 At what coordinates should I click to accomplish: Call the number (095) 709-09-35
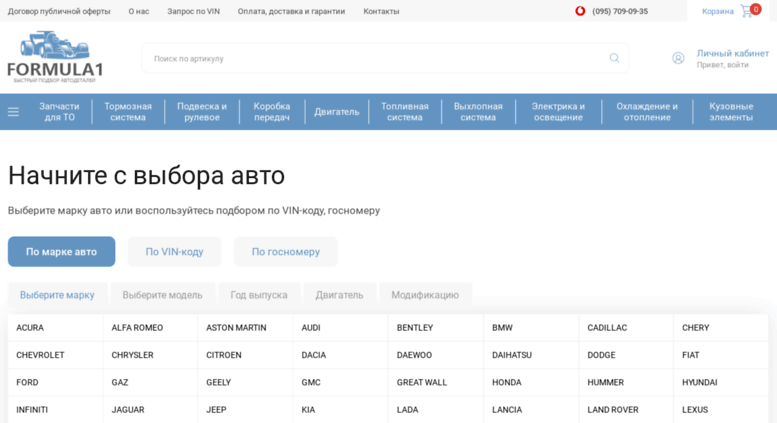coord(620,11)
